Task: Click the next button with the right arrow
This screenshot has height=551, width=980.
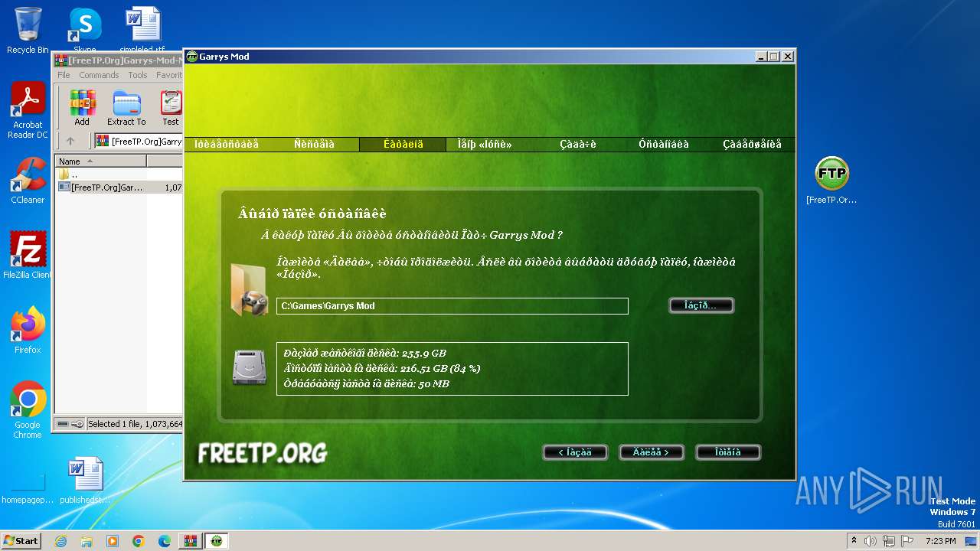Action: 651,452
